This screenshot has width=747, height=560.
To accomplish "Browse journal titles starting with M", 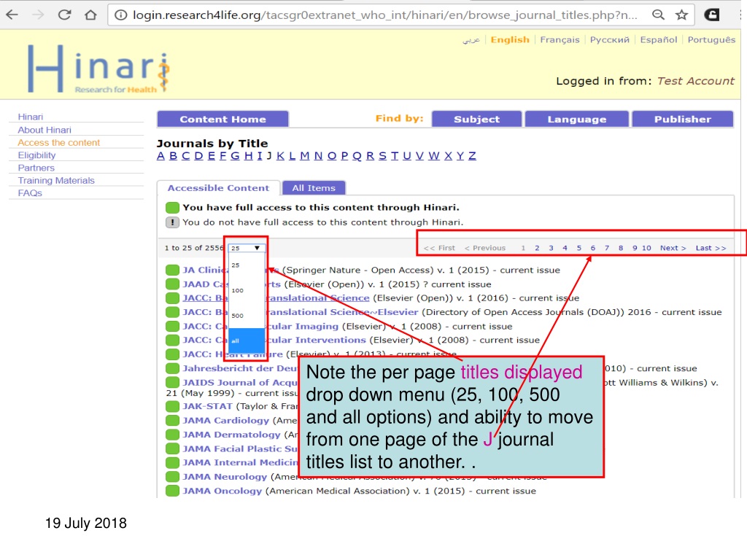I will coord(305,156).
